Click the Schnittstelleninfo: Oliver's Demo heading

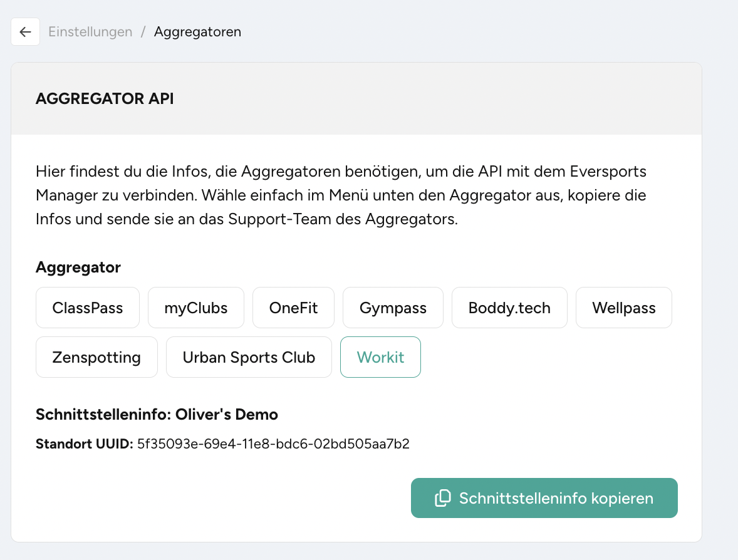point(157,414)
